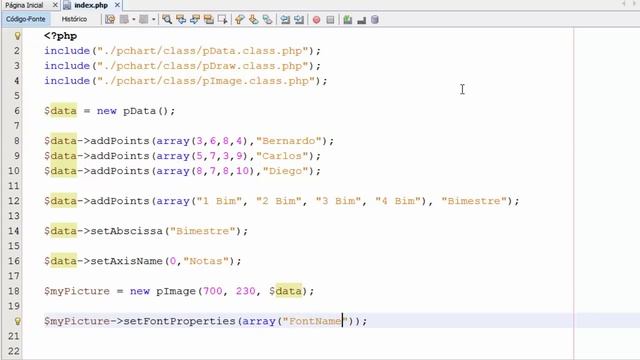Place cursor in "FontName" string
The width and height of the screenshot is (640, 360).
[x=315, y=321]
